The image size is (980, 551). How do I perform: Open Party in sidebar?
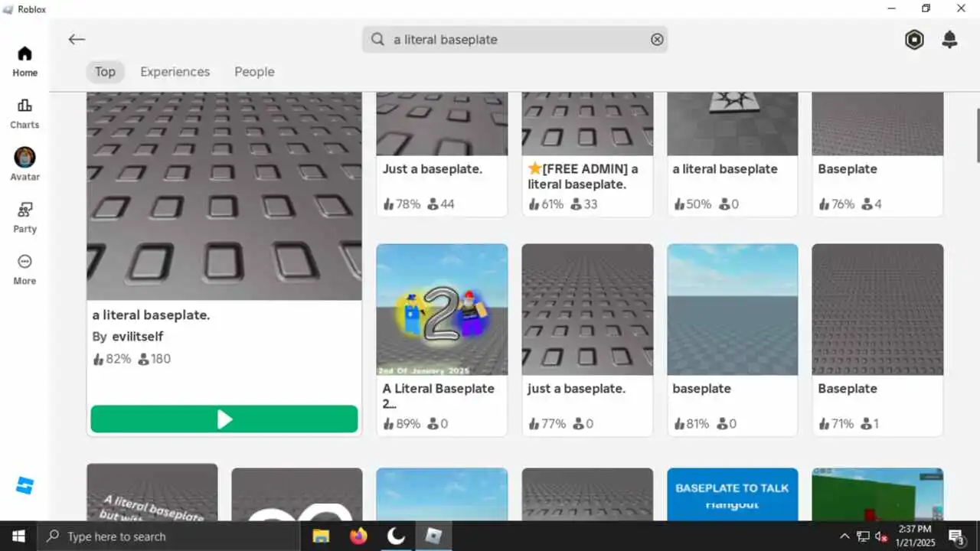click(24, 217)
